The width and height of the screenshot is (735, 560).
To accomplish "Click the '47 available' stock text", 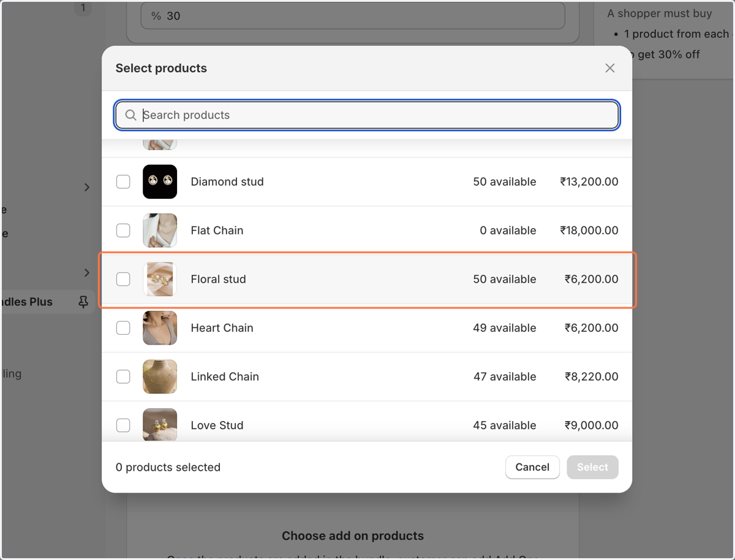I will [x=505, y=376].
